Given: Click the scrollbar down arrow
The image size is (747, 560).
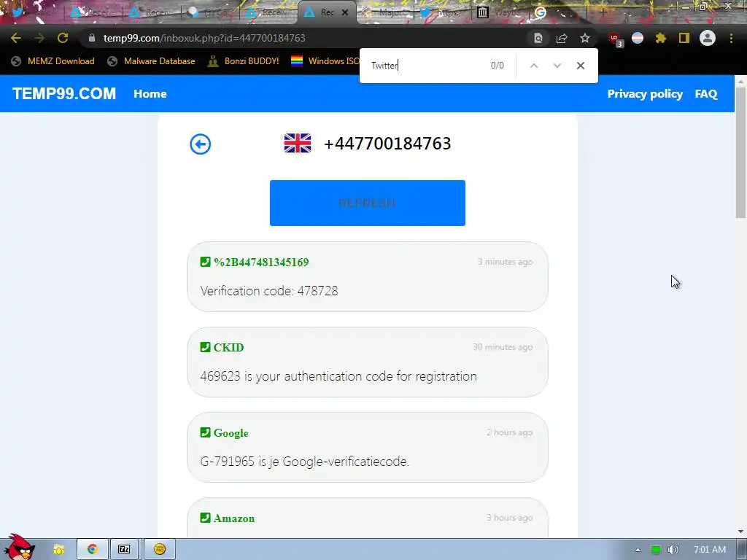Looking at the screenshot, I should (740, 532).
